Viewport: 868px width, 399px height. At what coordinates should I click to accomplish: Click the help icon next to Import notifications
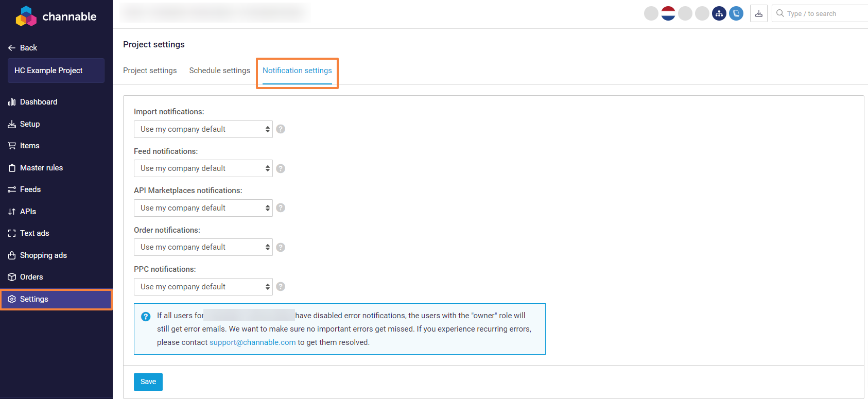point(281,129)
